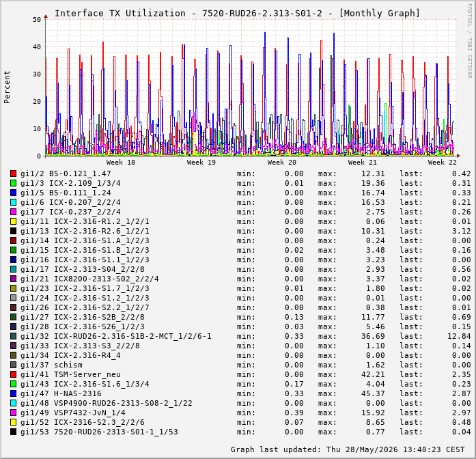476x459 pixels.
Task: Click the max value 19.36 for gi1/3
Action: pos(373,183)
